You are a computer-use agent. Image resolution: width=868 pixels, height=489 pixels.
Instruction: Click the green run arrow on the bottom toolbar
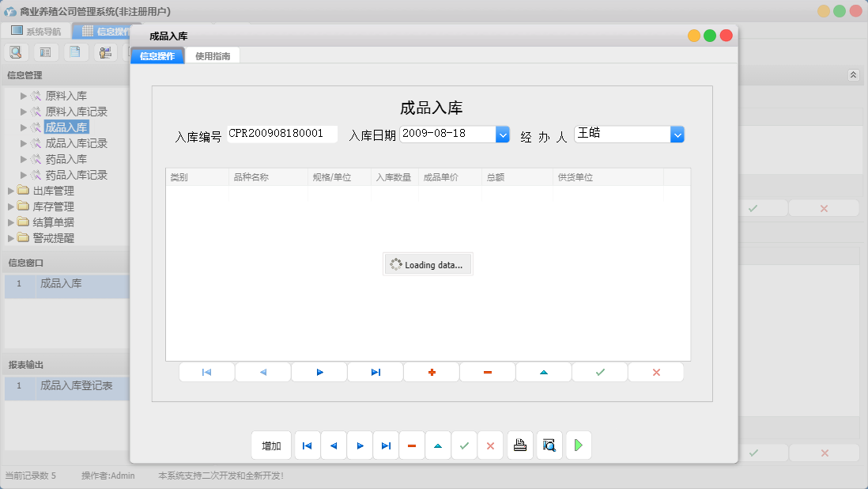pos(578,445)
